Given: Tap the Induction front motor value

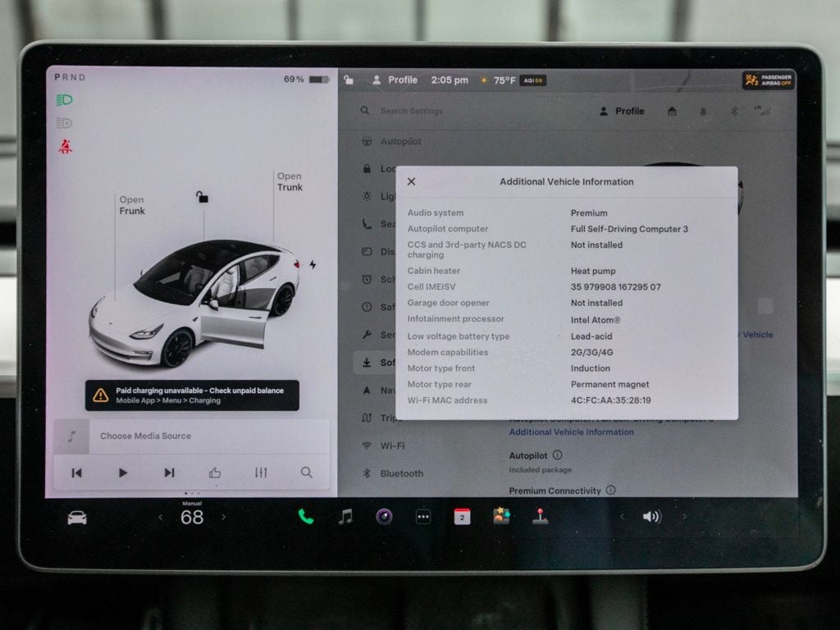Looking at the screenshot, I should coord(591,368).
